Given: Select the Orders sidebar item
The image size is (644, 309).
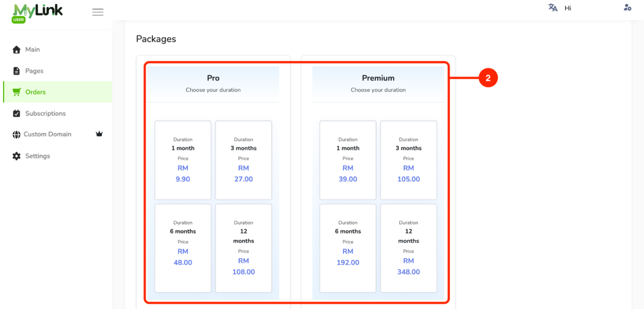Looking at the screenshot, I should 57,92.
